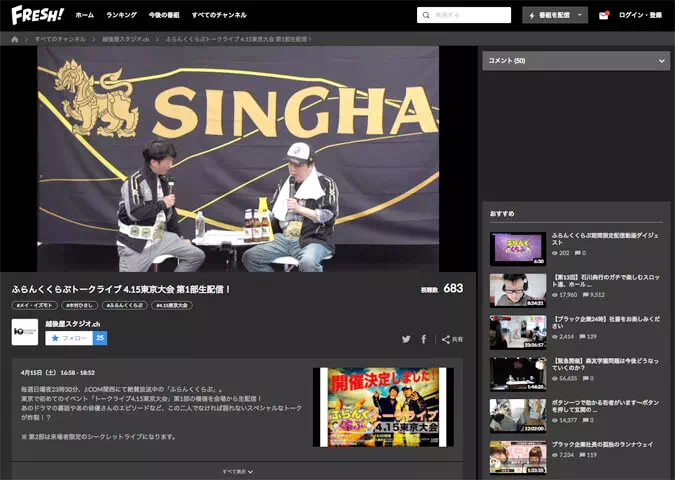675x480 pixels.
Task: Open the notifications bell icon
Action: tap(603, 15)
